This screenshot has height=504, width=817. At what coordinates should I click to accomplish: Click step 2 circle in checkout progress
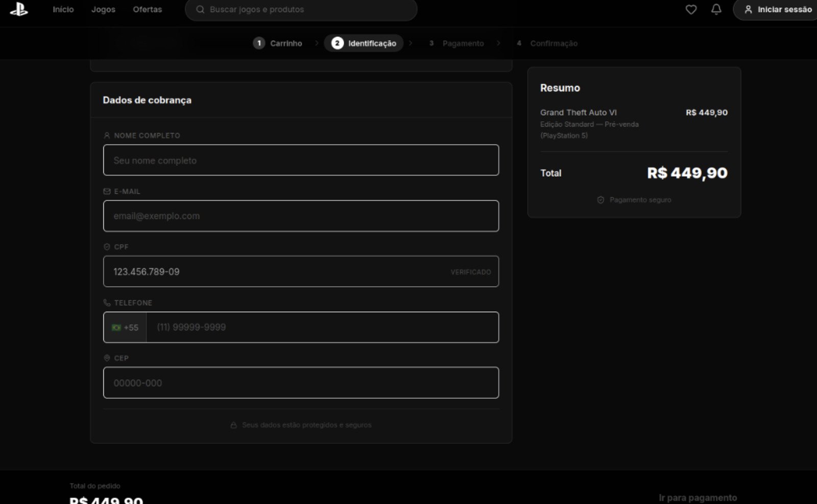pos(337,43)
